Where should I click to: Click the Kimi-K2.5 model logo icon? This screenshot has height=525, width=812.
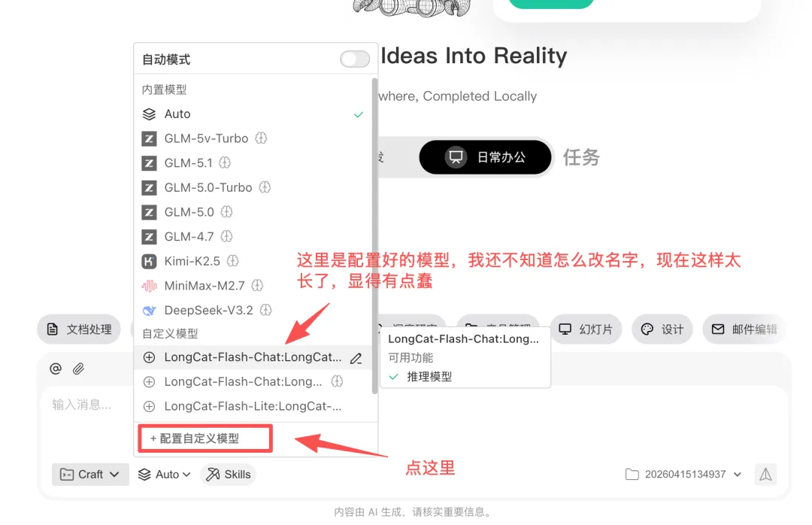point(149,261)
